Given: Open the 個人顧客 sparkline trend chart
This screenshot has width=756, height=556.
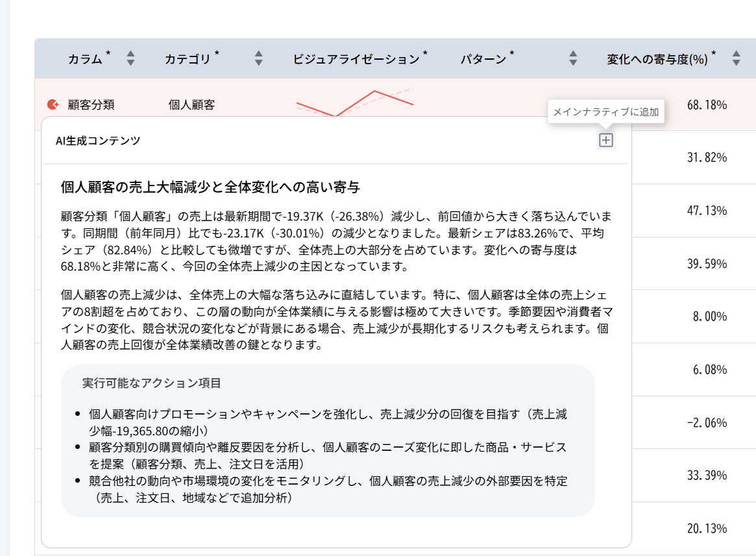Looking at the screenshot, I should click(354, 103).
